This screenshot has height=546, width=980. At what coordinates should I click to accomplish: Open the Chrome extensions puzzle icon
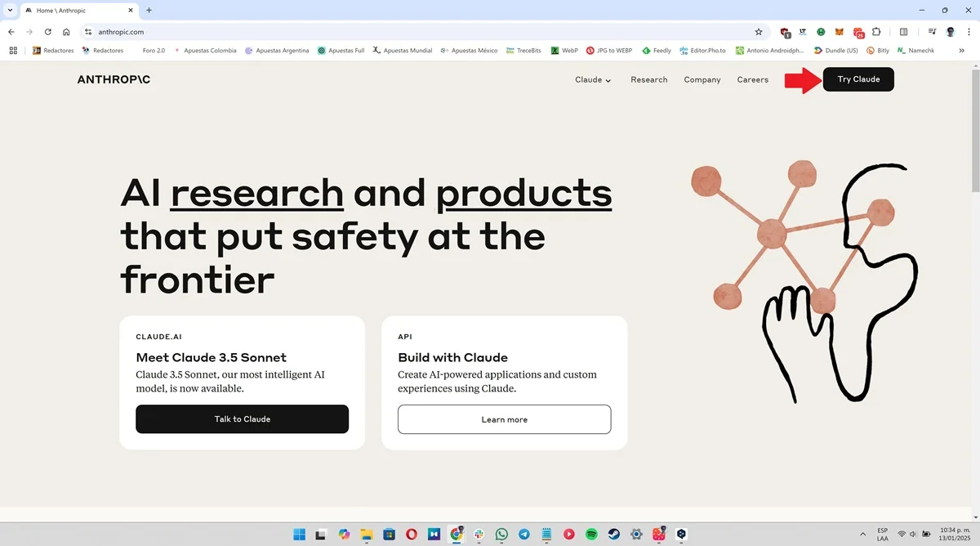[x=876, y=32]
